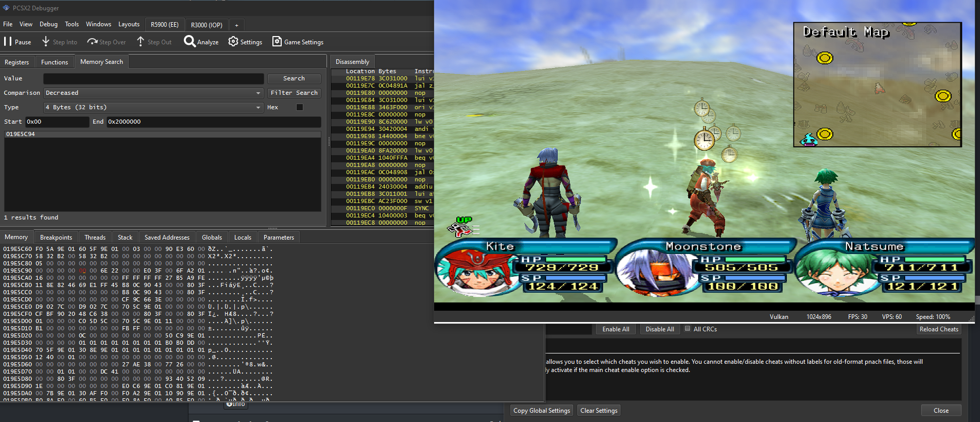This screenshot has width=980, height=422.
Task: Focus the End address field
Action: tap(214, 122)
